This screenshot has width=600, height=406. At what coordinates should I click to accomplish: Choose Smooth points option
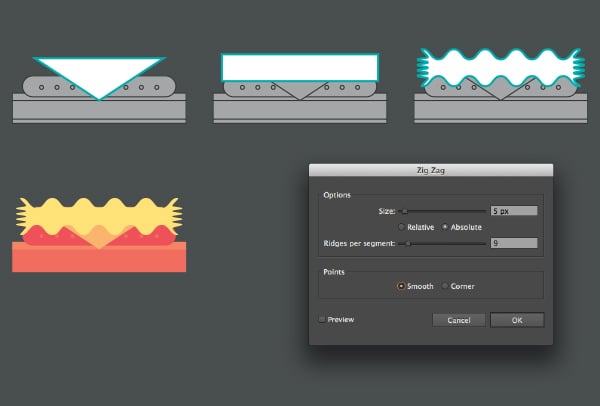[402, 286]
